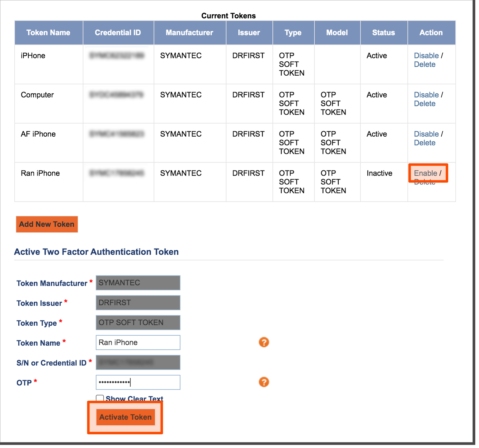Click the greyed SYMANTEC Token Manufacturer field

tap(138, 282)
